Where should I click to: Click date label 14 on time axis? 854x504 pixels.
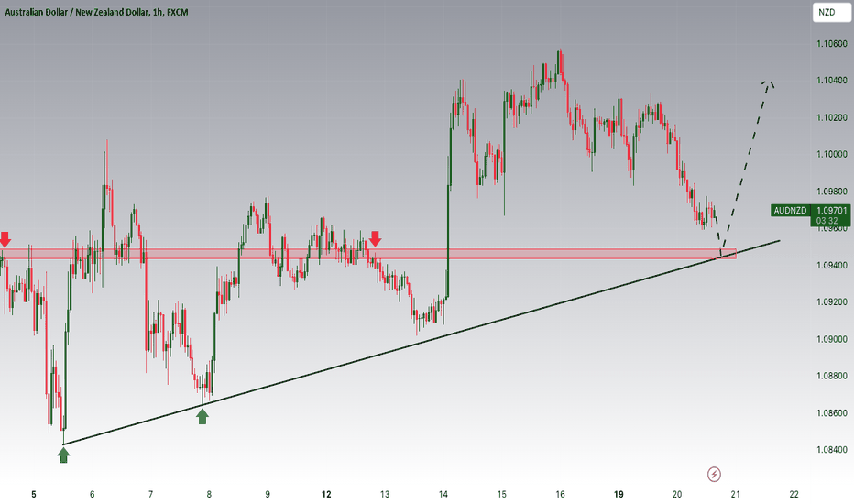tap(443, 494)
